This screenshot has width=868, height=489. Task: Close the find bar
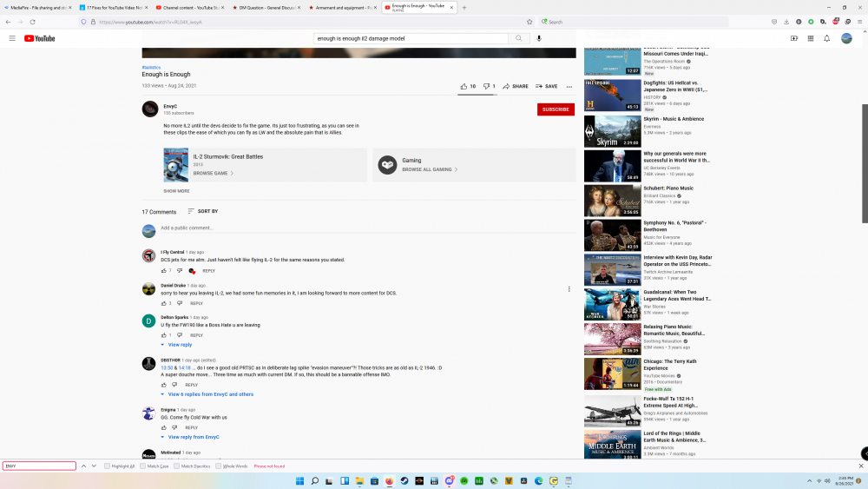(x=861, y=466)
